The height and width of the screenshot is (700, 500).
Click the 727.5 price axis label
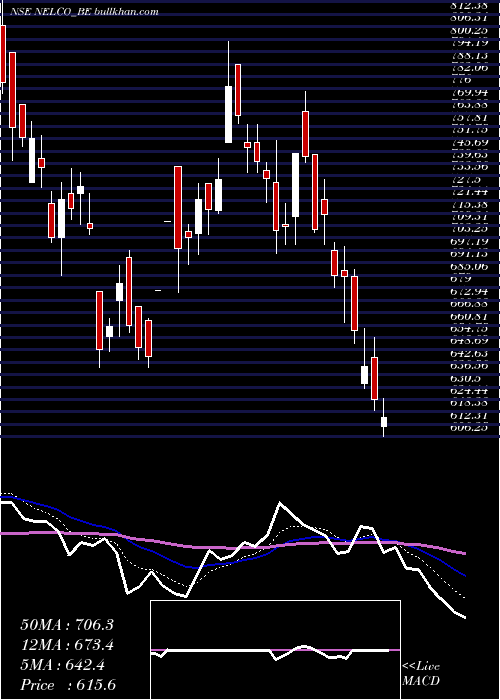point(467,179)
